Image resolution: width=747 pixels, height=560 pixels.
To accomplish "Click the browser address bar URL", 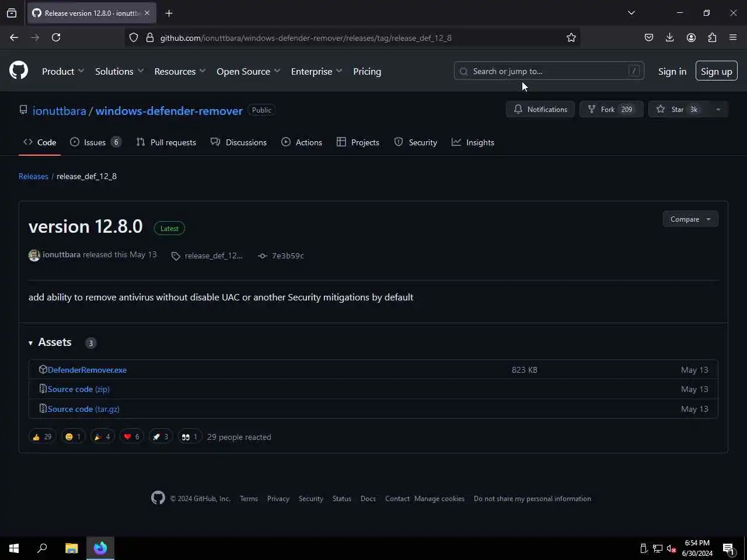I will click(306, 38).
